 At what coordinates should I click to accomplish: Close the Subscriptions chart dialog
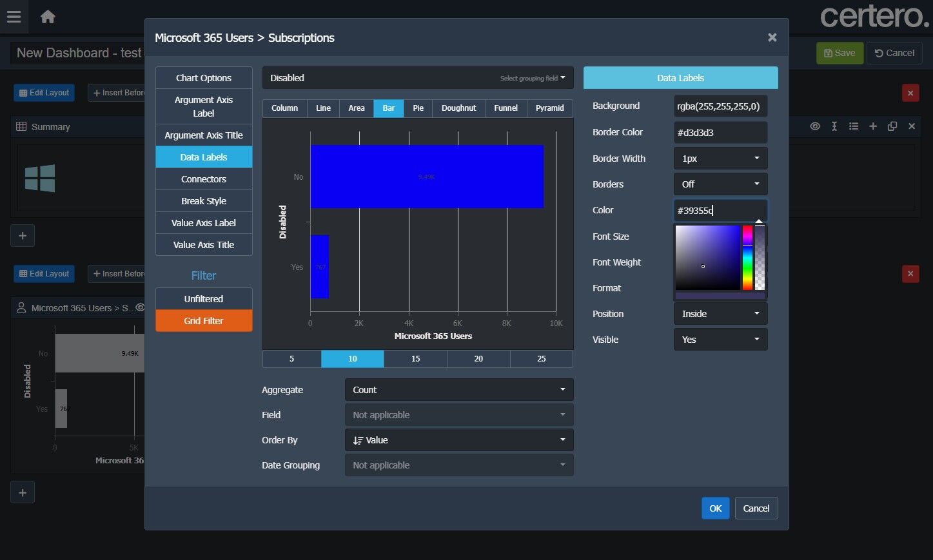(772, 37)
